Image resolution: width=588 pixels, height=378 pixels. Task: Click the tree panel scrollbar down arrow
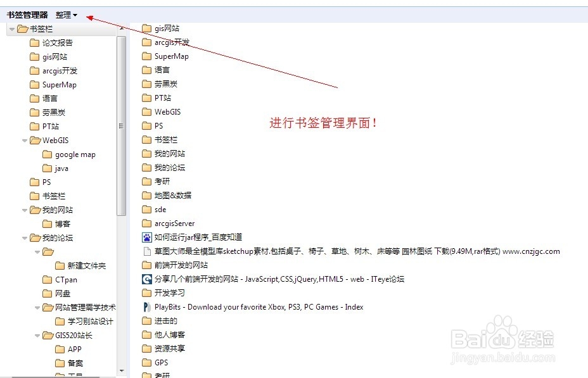[x=122, y=371]
